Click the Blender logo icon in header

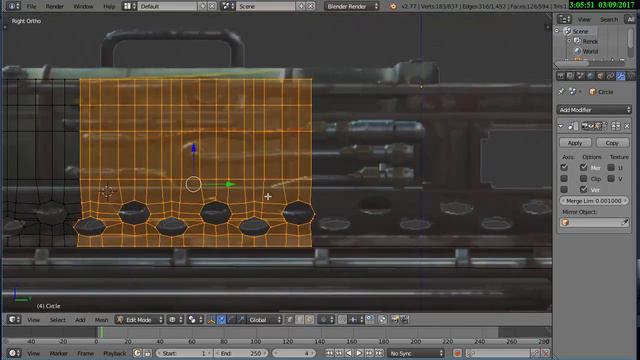click(x=393, y=6)
